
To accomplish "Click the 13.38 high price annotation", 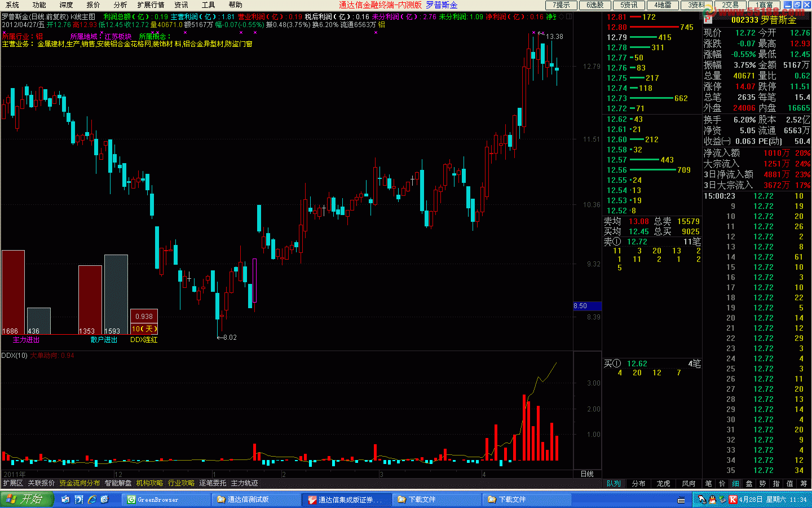I will (x=554, y=36).
